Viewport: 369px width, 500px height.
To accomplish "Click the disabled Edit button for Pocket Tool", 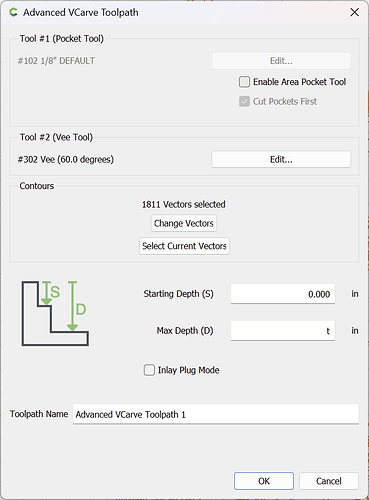I will point(281,61).
